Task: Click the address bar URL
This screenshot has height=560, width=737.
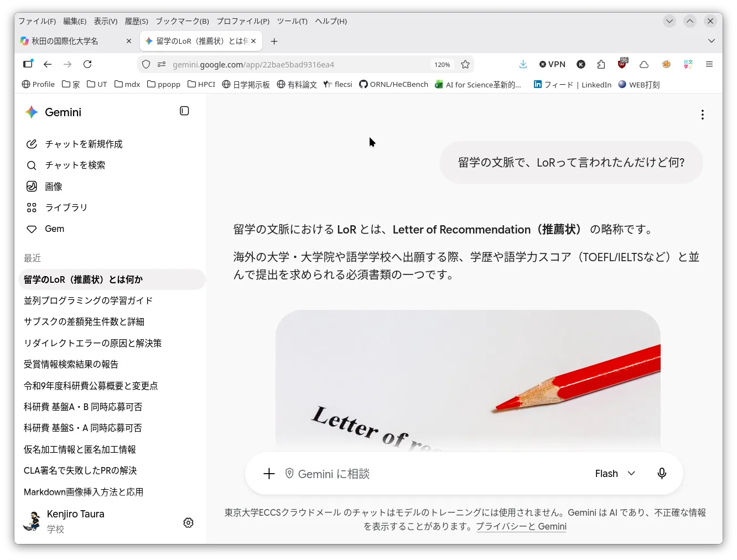Action: [253, 64]
